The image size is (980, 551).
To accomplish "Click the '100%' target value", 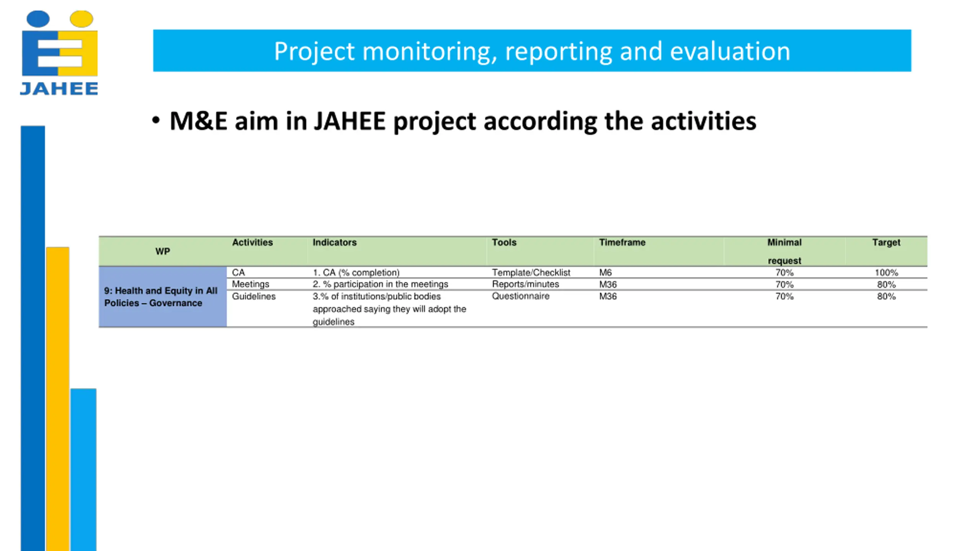I will tap(886, 272).
